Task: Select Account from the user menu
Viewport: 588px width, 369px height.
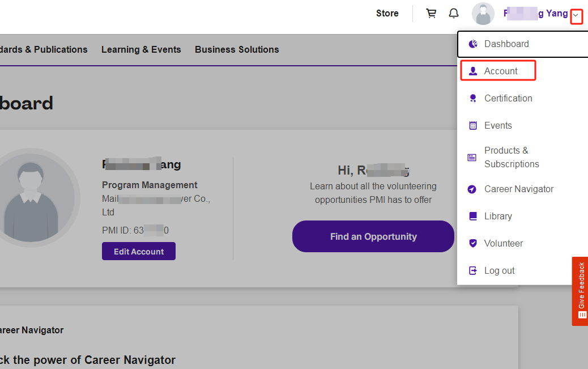Action: pos(500,71)
